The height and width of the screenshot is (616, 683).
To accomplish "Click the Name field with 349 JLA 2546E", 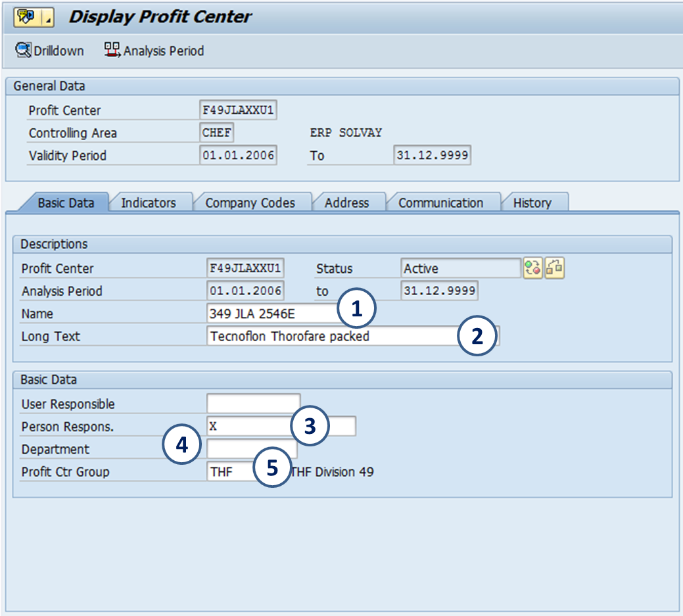I will pyautogui.click(x=270, y=314).
